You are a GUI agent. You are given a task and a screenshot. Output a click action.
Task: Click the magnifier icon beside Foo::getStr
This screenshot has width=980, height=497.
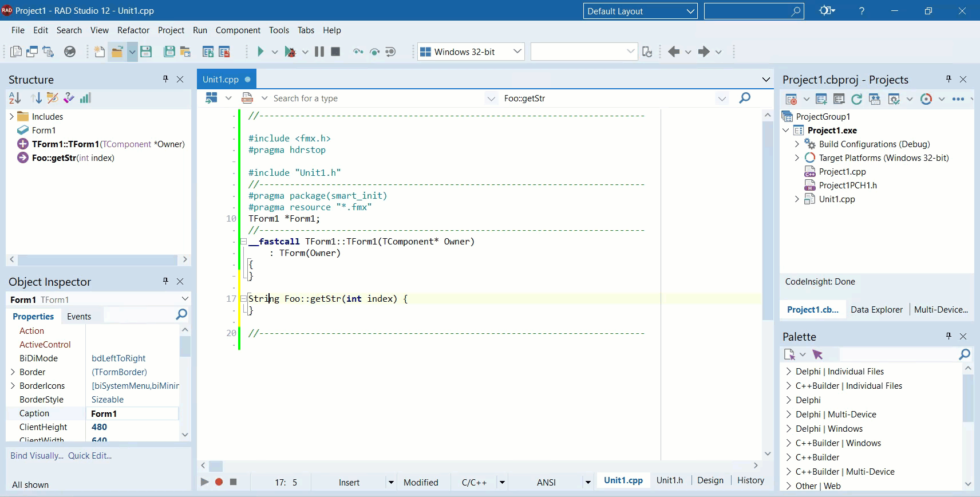[x=745, y=98]
